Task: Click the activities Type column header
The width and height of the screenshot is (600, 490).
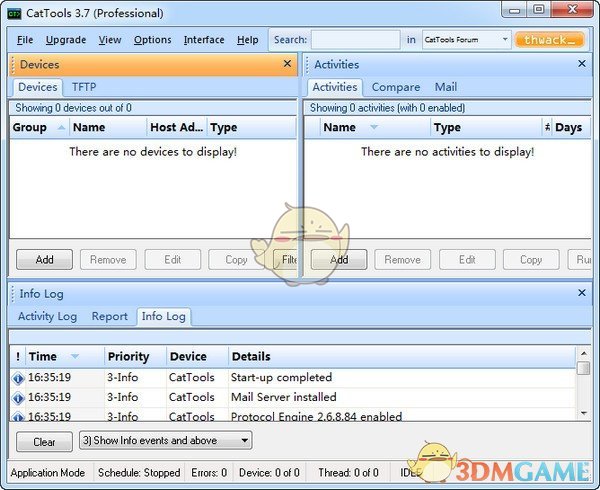Action: pos(486,127)
